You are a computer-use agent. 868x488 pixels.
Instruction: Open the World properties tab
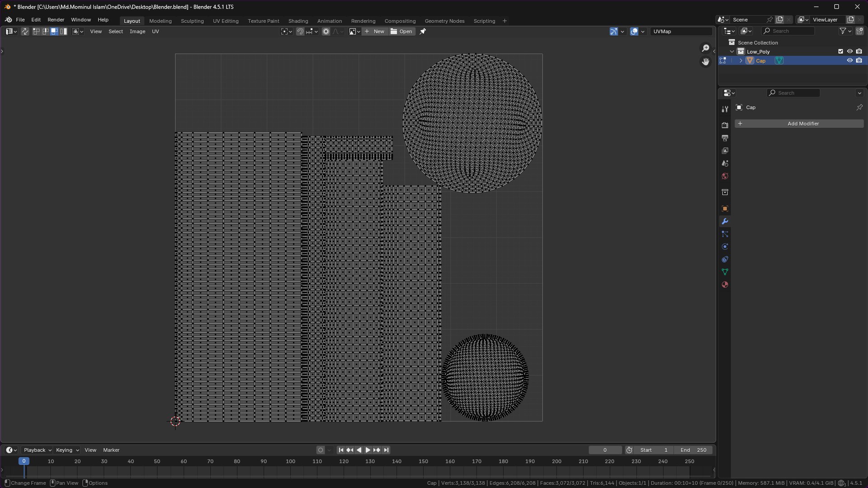[725, 176]
